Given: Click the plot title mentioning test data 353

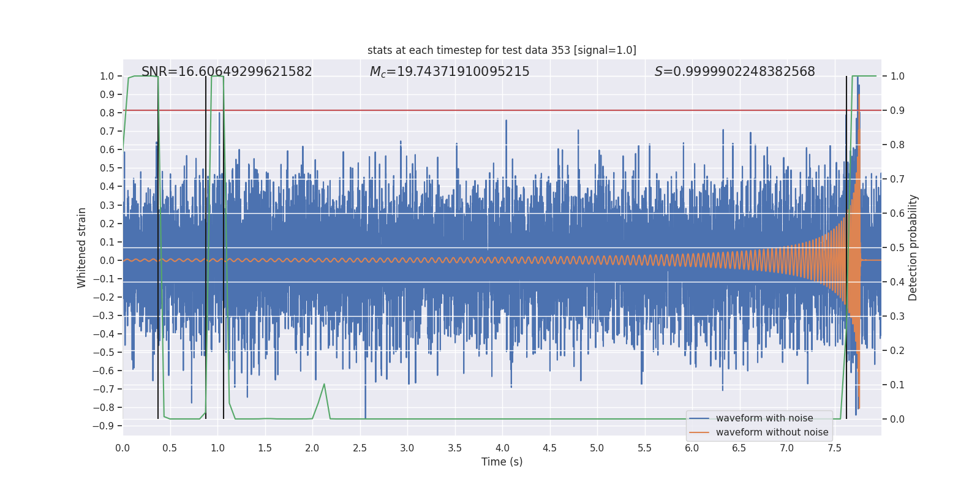Looking at the screenshot, I should coord(502,50).
